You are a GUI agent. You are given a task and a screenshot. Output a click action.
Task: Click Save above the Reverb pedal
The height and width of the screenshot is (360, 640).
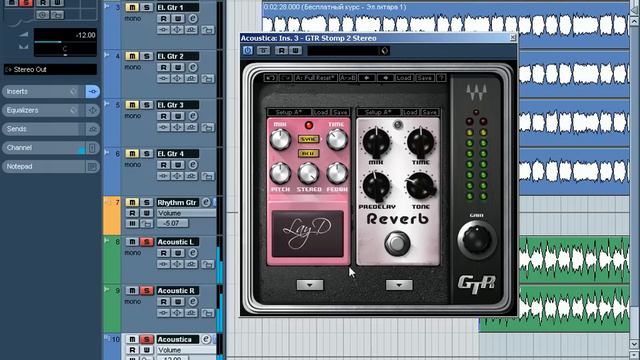pos(430,112)
